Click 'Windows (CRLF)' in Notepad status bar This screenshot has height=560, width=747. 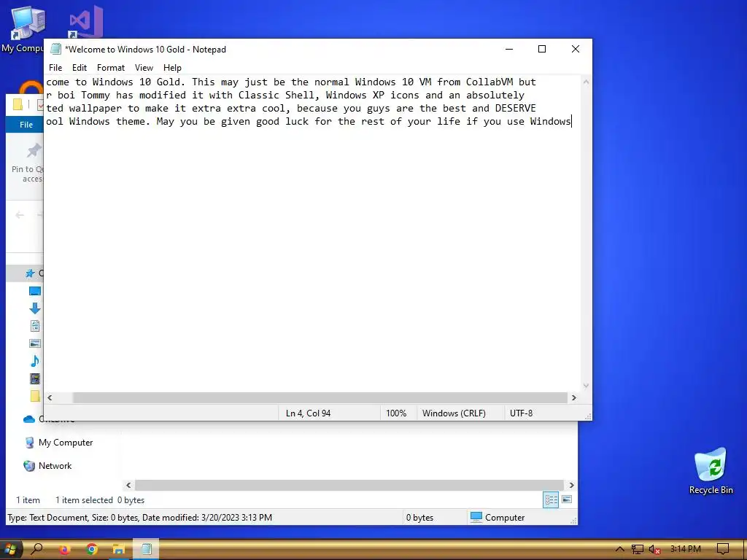(454, 413)
